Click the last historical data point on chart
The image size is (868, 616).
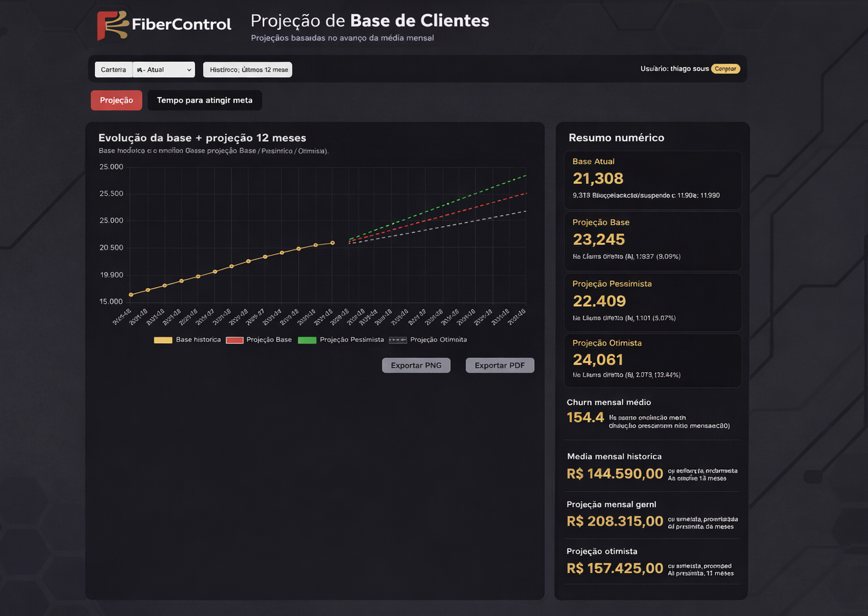332,243
